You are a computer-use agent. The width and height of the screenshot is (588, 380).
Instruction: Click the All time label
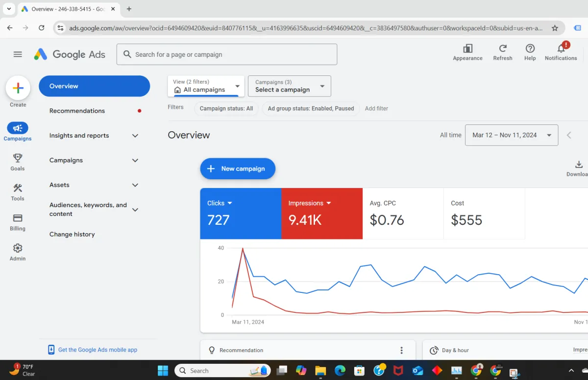pos(451,135)
